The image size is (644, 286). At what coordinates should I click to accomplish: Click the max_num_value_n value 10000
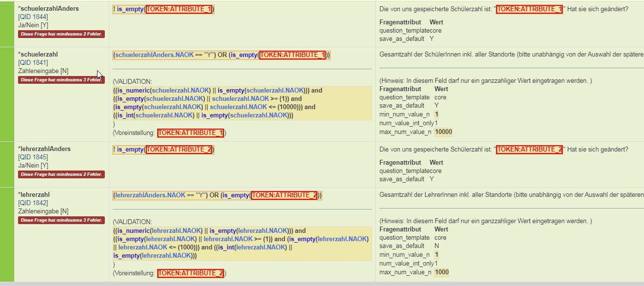click(444, 132)
